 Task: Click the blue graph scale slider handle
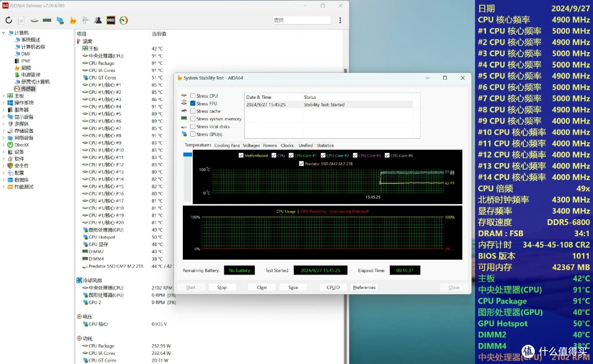coord(188,155)
